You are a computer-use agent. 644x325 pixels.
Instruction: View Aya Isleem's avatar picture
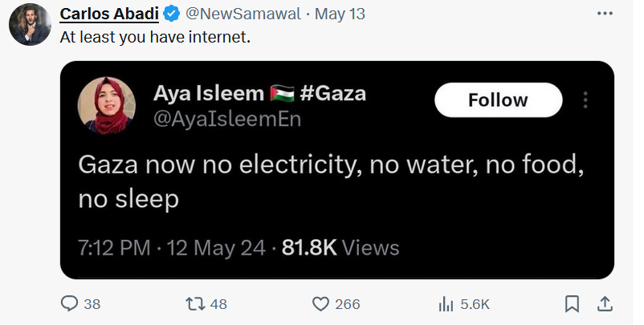pos(106,105)
